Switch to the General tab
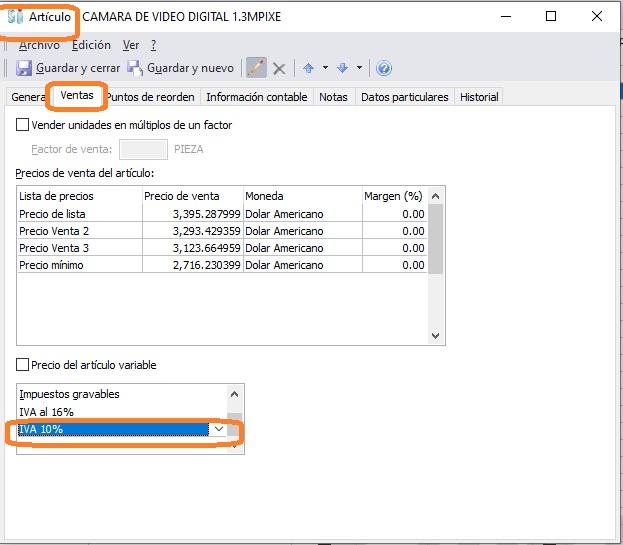This screenshot has height=545, width=623. pos(27,97)
